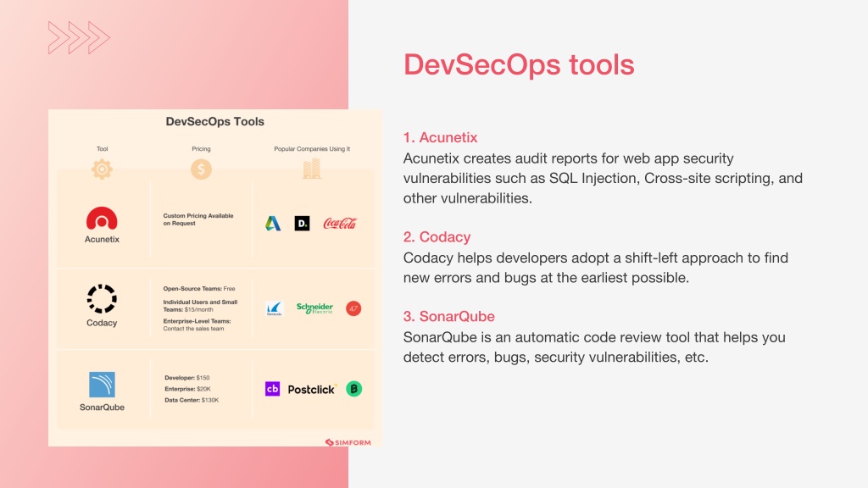Viewport: 868px width, 488px height.
Task: Click the purple 'cb' logo
Action: (272, 389)
